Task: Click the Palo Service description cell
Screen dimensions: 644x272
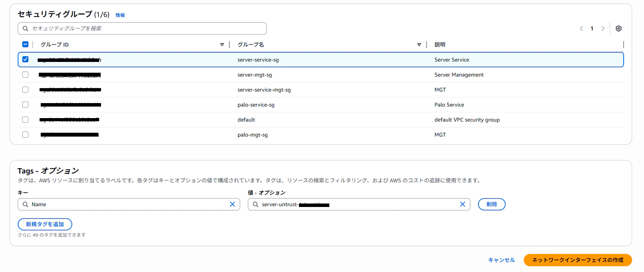Action: coord(449,105)
